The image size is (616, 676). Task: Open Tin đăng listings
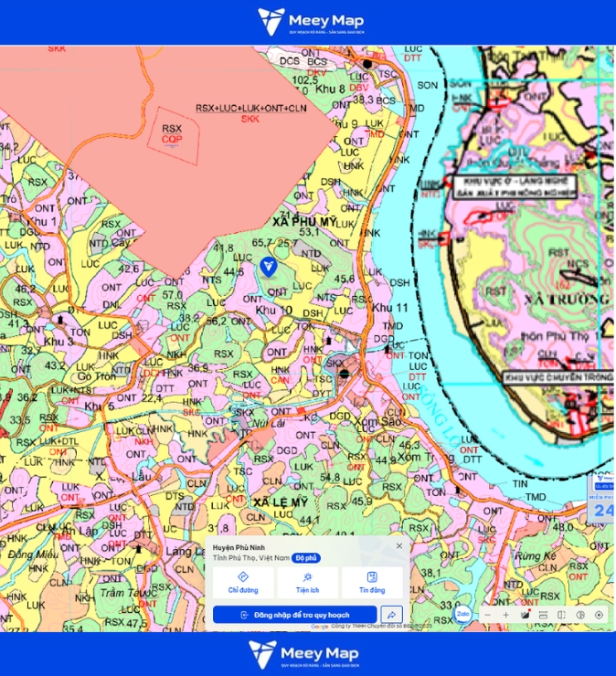click(x=372, y=583)
